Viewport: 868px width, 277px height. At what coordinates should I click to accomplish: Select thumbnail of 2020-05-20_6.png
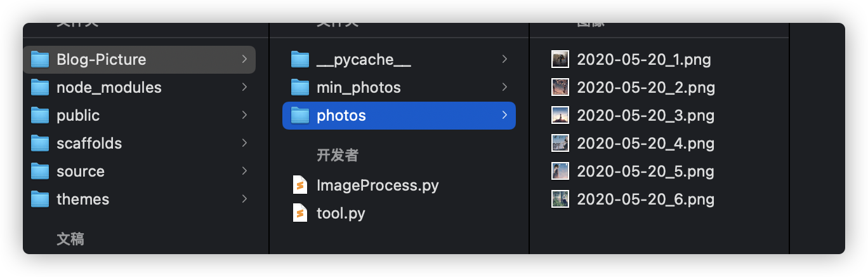click(560, 199)
